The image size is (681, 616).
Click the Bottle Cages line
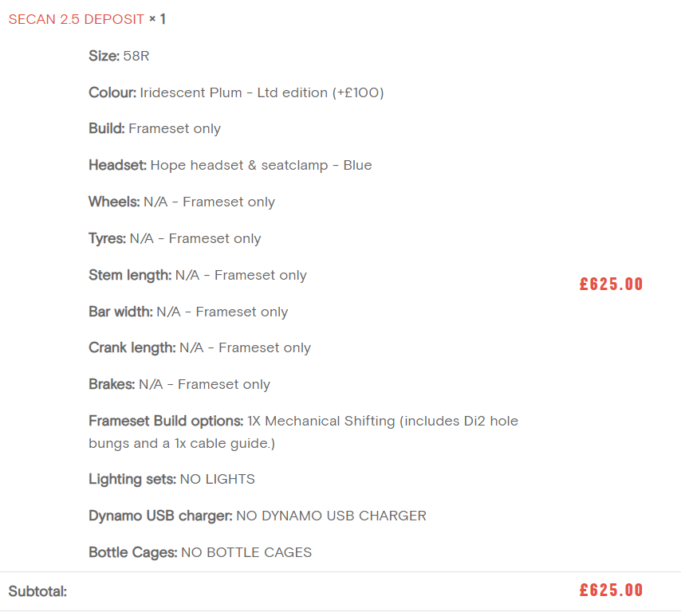click(x=199, y=552)
